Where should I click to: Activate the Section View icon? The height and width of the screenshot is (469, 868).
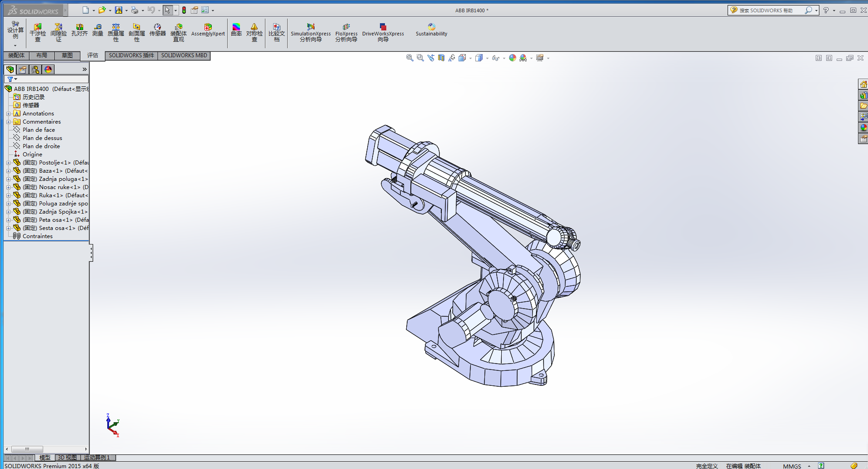(x=441, y=58)
